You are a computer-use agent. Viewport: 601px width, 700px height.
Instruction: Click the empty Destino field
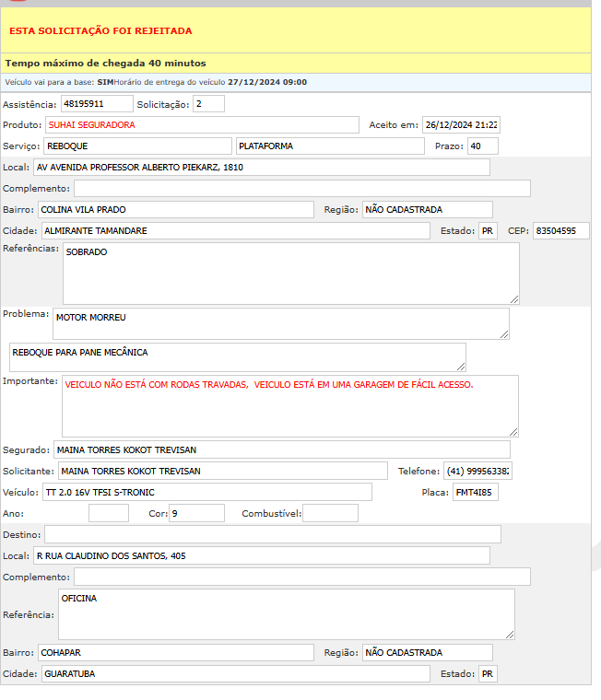273,534
